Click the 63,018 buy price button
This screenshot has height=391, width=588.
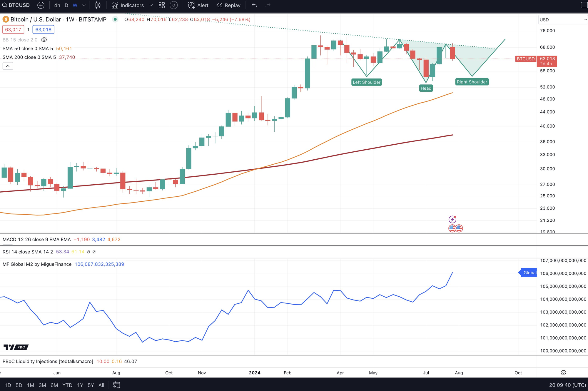[43, 29]
